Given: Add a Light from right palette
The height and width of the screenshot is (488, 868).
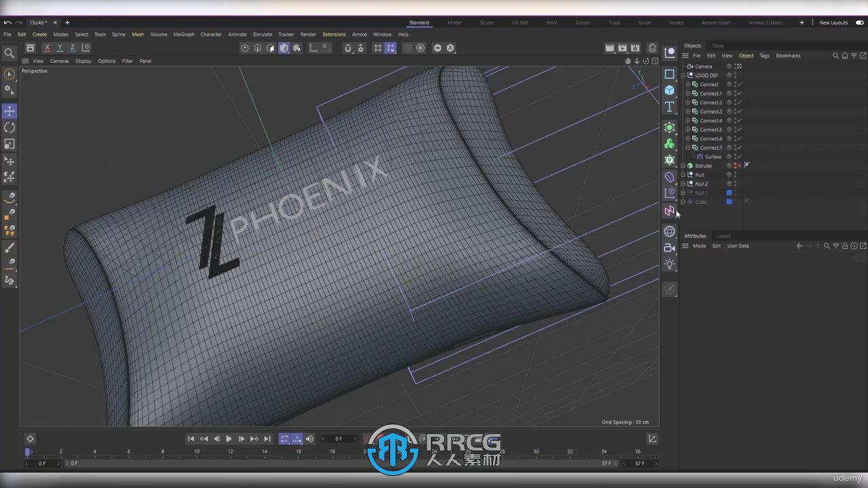Looking at the screenshot, I should pyautogui.click(x=669, y=264).
